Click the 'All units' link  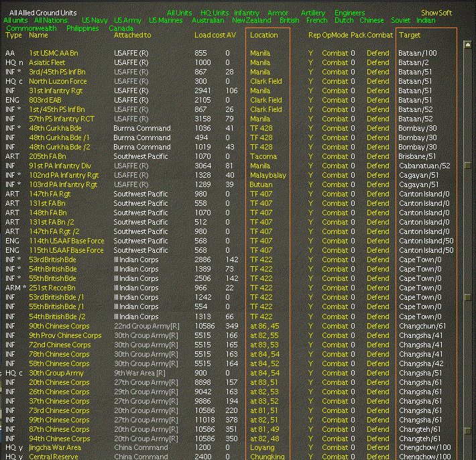(x=15, y=20)
